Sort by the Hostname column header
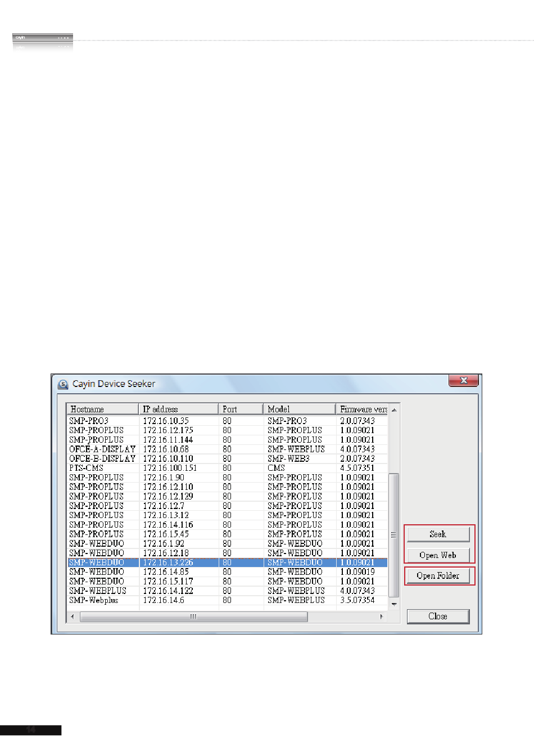Screen dimensions: 534x756 [x=102, y=409]
